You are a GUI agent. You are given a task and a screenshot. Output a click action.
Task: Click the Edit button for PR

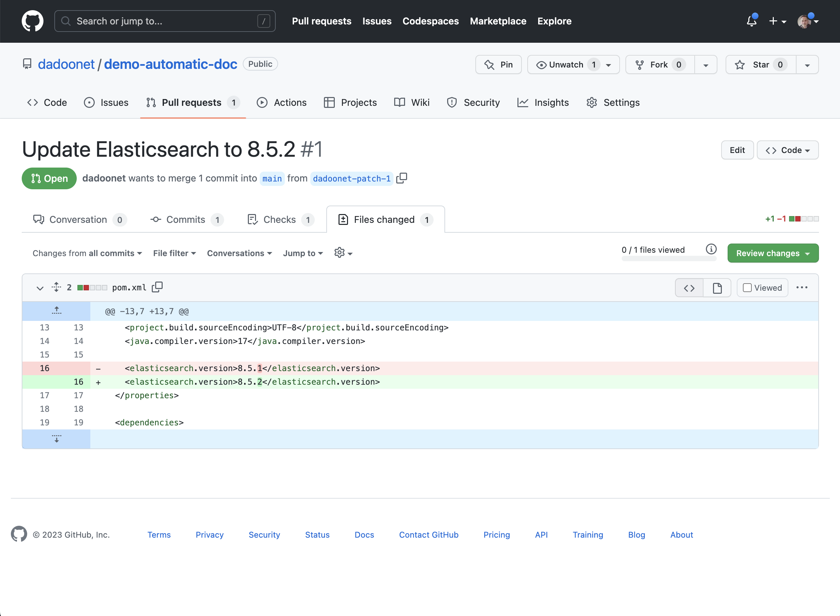737,149
